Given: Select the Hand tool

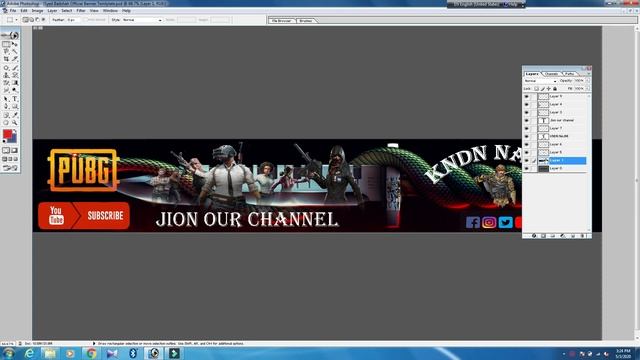Looking at the screenshot, I should coord(6,122).
